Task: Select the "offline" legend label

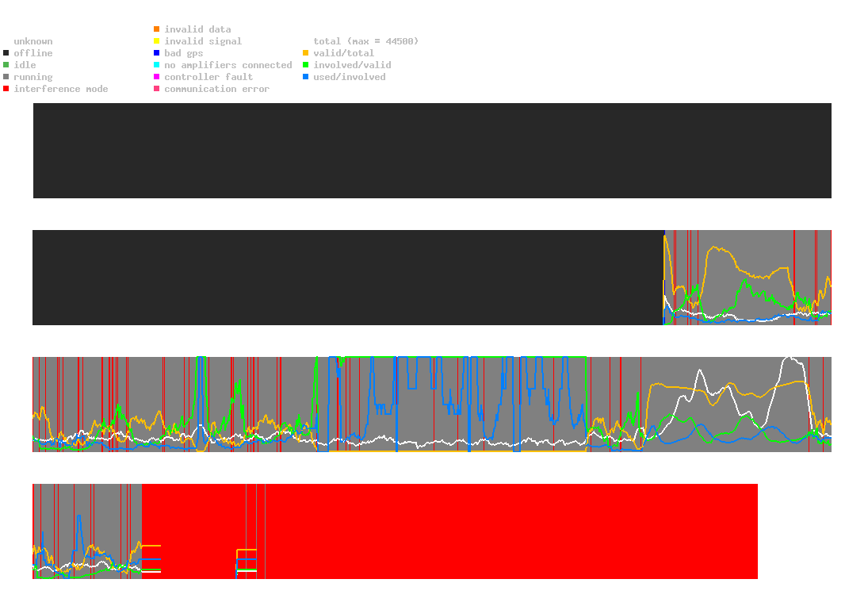Action: click(33, 53)
